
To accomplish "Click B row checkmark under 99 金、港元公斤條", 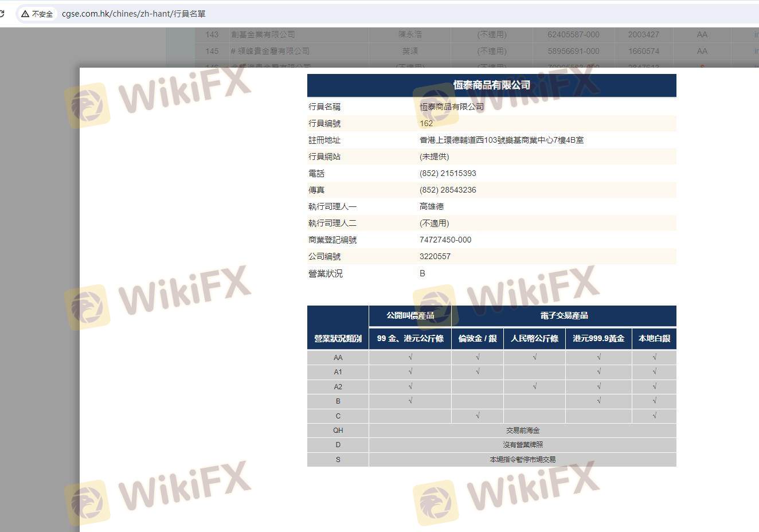I will point(410,401).
